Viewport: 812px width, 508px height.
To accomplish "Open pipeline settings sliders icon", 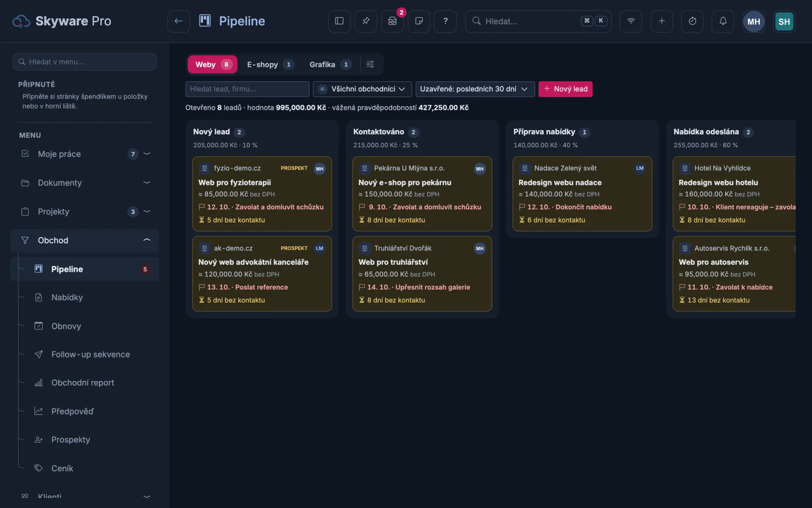I will click(x=370, y=65).
